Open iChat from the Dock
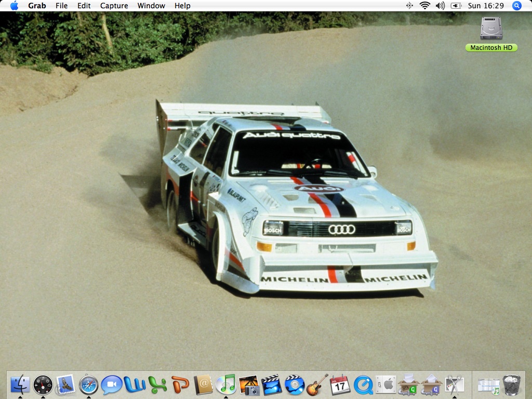This screenshot has height=399, width=532. pyautogui.click(x=112, y=385)
